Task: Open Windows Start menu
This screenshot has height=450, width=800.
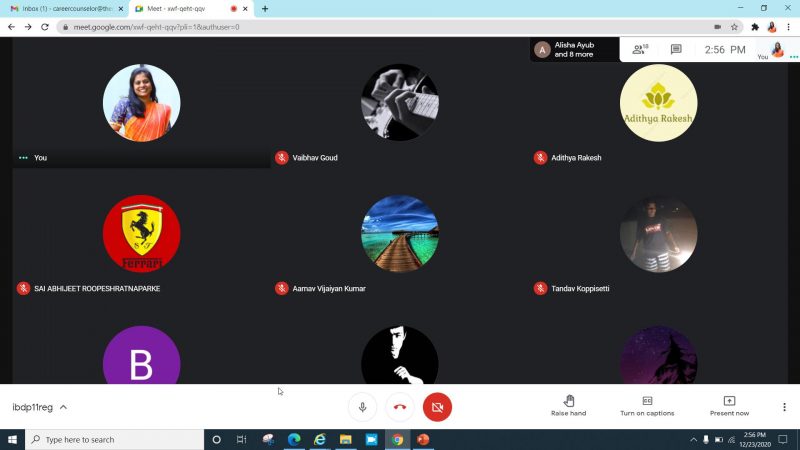Action: click(x=12, y=439)
